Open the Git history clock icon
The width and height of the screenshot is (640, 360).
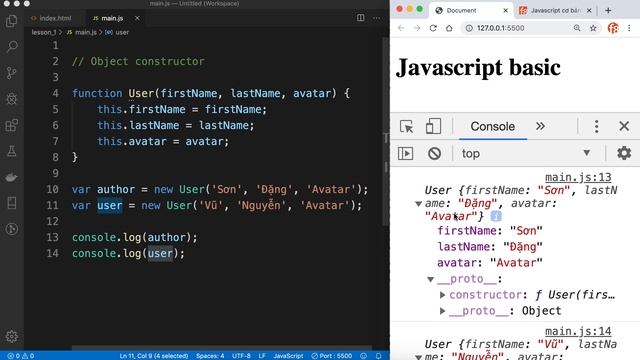11,229
